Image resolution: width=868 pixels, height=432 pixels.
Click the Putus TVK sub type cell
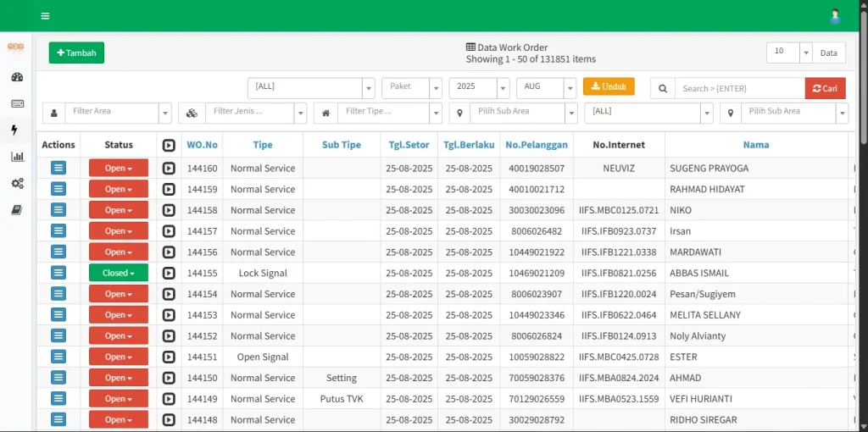[x=342, y=399]
